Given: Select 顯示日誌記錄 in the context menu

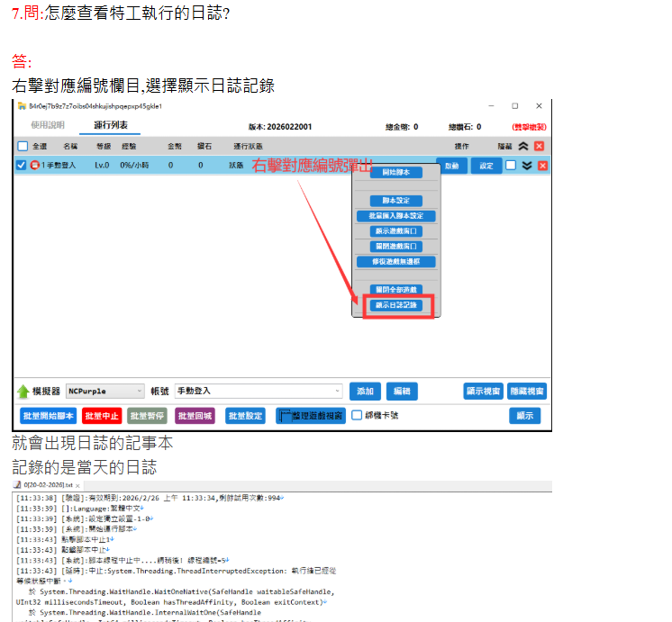Looking at the screenshot, I should click(396, 306).
